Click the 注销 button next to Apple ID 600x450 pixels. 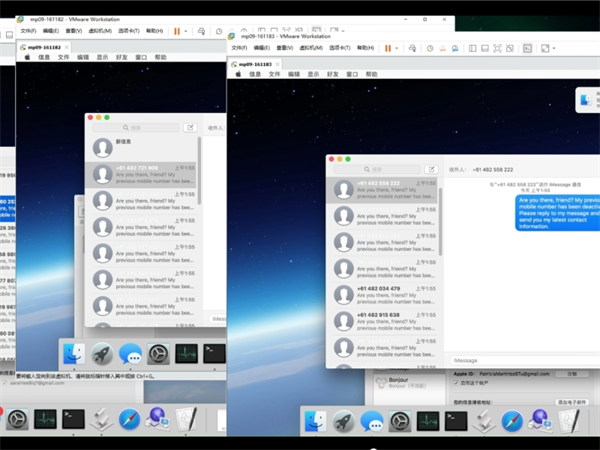(x=572, y=373)
